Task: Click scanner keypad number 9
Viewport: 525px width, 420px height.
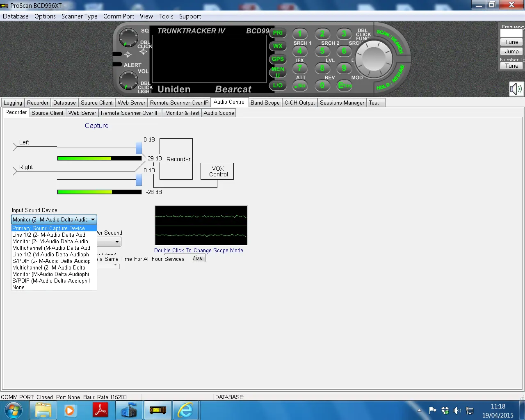Action: (x=344, y=68)
